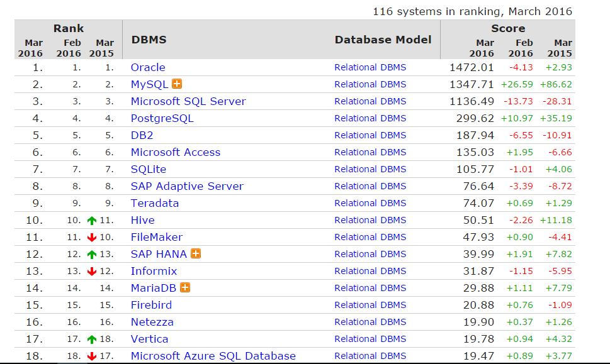This screenshot has height=364, width=610.
Task: Click the Rank column header
Action: (x=69, y=28)
